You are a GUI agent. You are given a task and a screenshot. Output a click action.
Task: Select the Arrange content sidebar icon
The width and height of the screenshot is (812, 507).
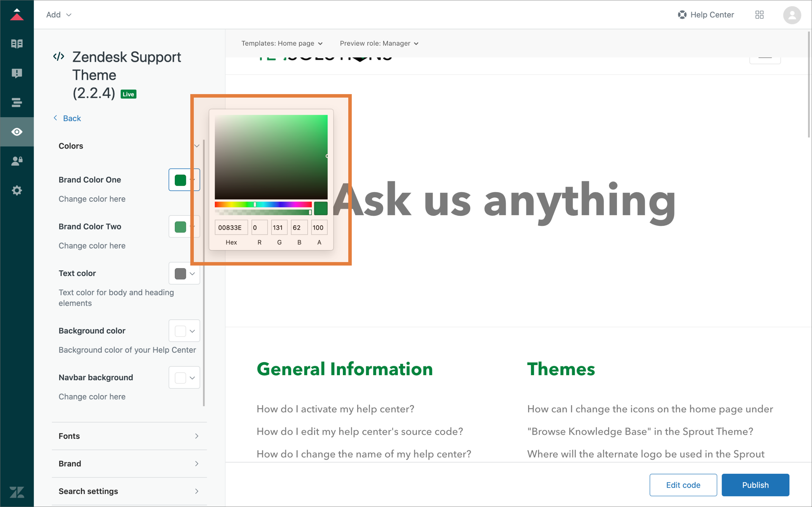click(x=17, y=102)
